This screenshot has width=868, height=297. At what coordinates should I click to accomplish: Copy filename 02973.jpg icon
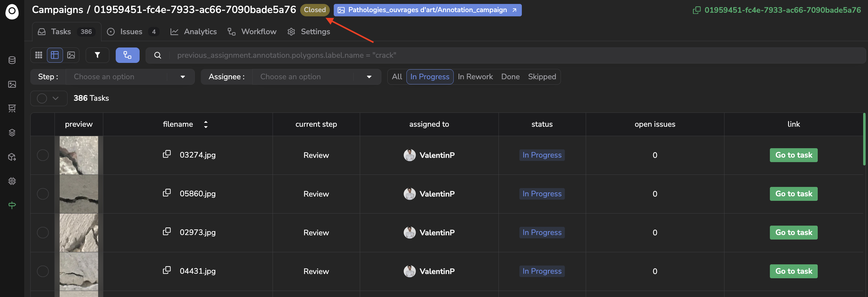point(167,232)
